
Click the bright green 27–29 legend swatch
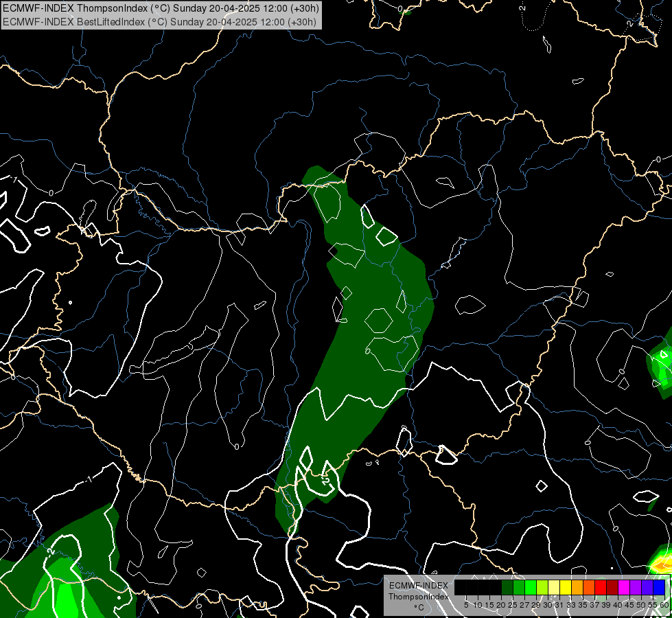pos(531,587)
